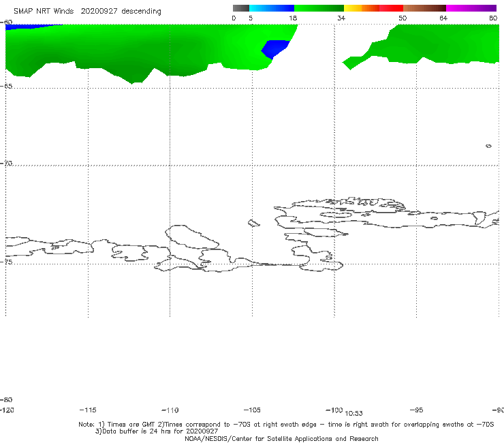This screenshot has height=443, width=504.
Task: Click the color bar label '34'
Action: [341, 18]
